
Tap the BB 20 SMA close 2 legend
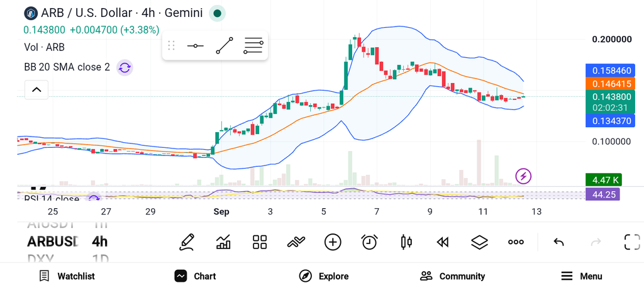click(x=67, y=67)
